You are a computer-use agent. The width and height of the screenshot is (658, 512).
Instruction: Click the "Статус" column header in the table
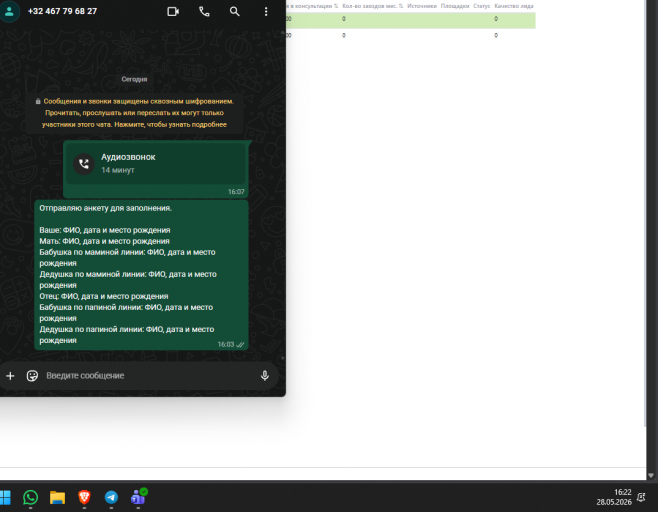click(482, 6)
